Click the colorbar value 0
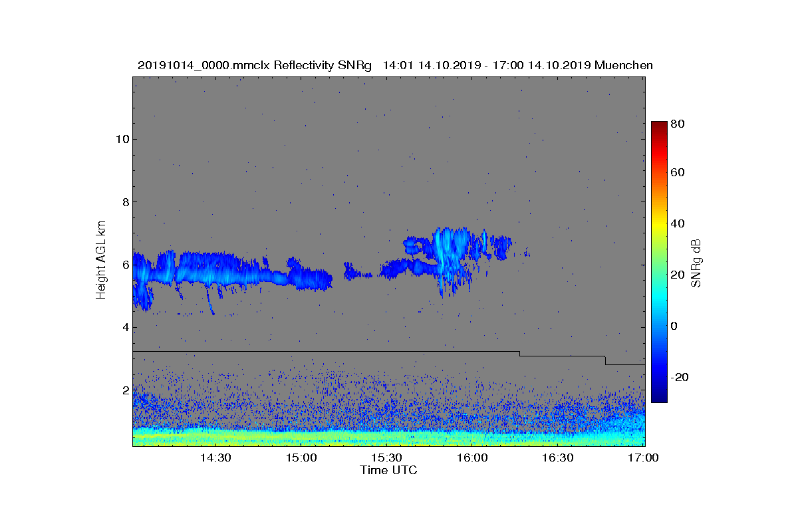This screenshot has height=532, width=798. coord(675,326)
